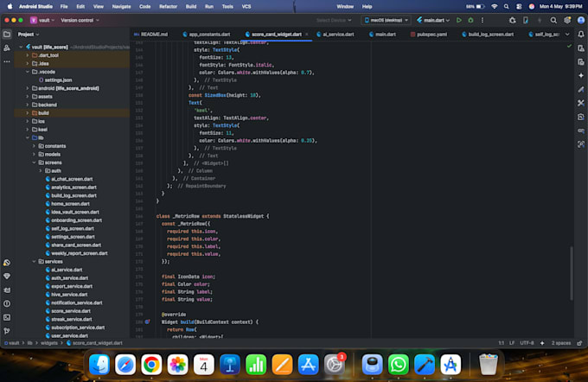Open the VCS menu

246,6
